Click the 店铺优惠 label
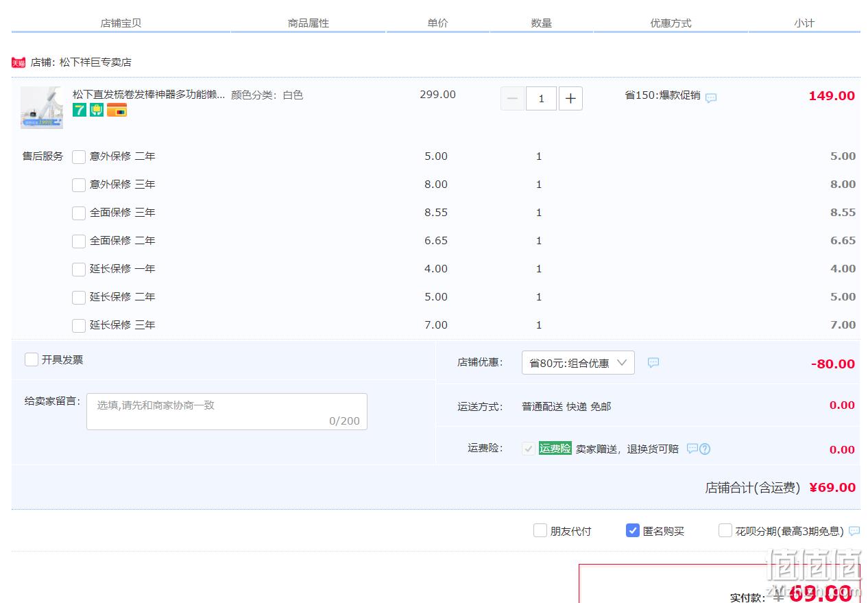The width and height of the screenshot is (868, 603). point(480,362)
